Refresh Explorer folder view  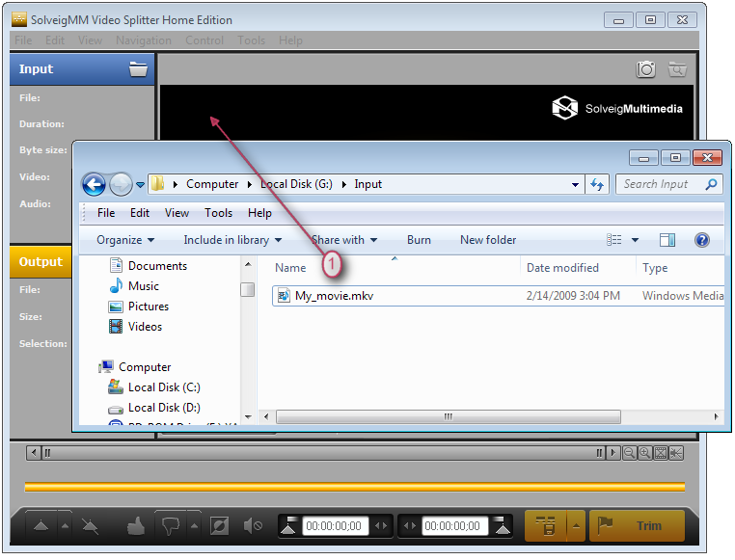tap(597, 184)
